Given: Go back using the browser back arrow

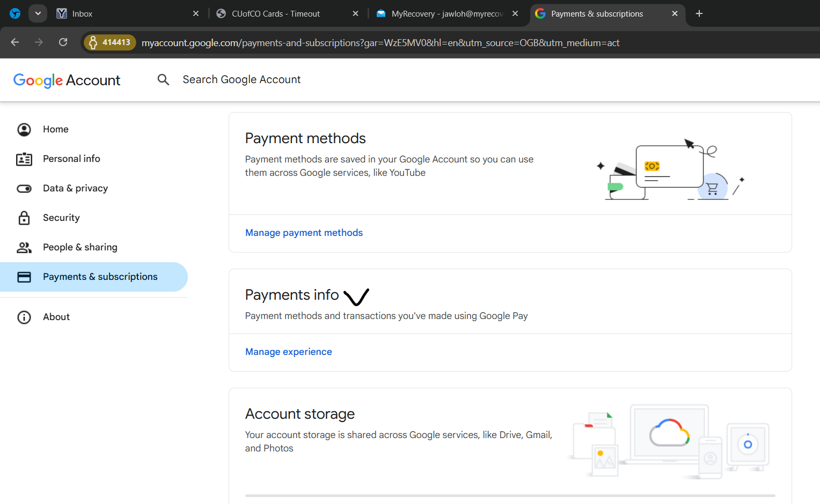Looking at the screenshot, I should point(15,42).
